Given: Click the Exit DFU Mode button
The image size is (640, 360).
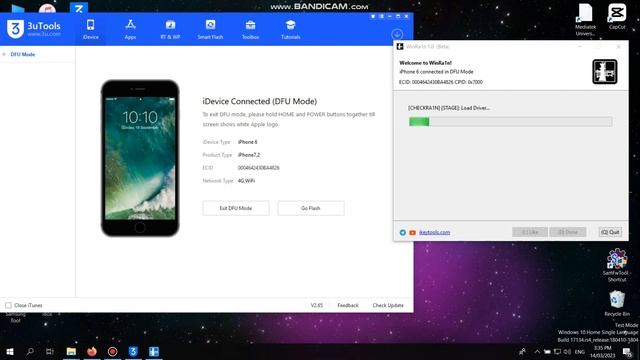Looking at the screenshot, I should pos(236,208).
